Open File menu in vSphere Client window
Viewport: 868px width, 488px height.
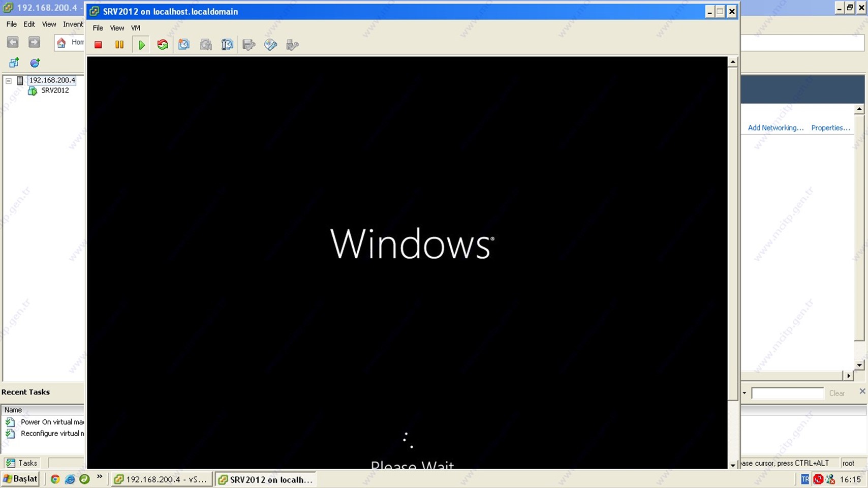point(11,24)
